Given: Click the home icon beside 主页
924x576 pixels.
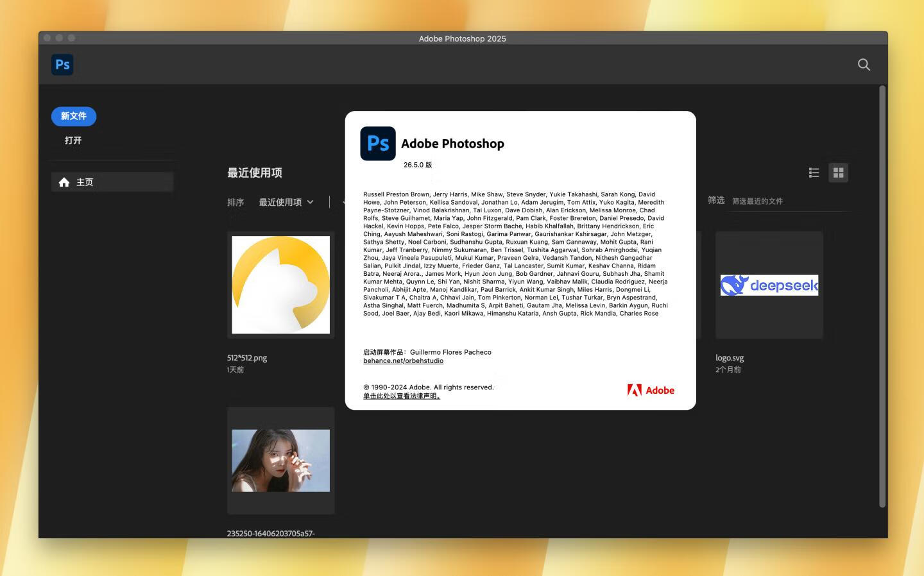Looking at the screenshot, I should 64,182.
